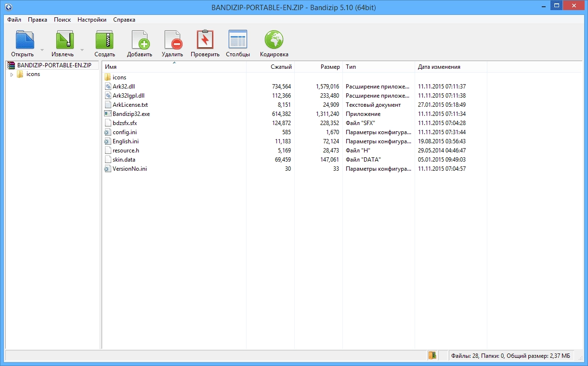Click the date 27.01.2015 05:18:49
Image resolution: width=588 pixels, height=366 pixels.
pos(442,105)
